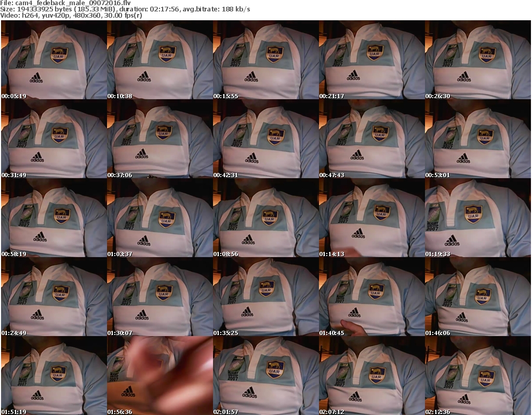Screen dimensions: 532x415
Task: Click the duration value 02:17:56
Action: click(x=164, y=9)
